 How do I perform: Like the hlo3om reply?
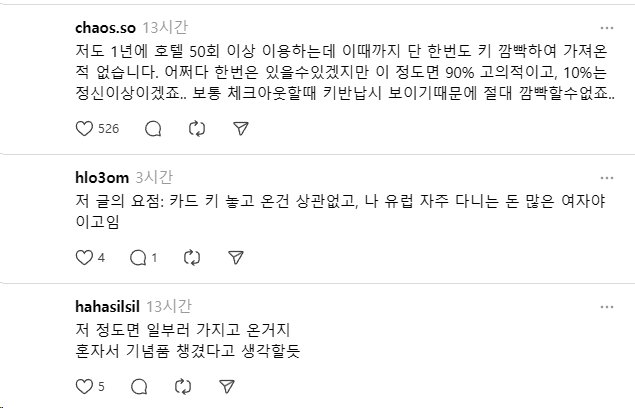[x=85, y=258]
